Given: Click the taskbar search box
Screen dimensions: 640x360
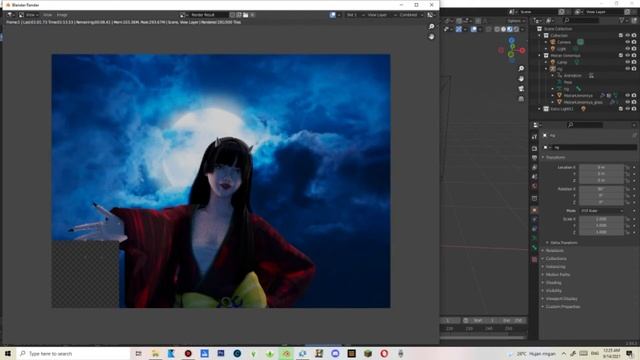Looking at the screenshot, I should click(x=73, y=353).
